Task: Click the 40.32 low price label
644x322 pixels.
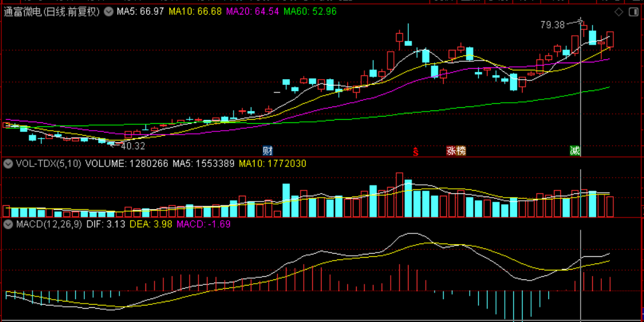Action: tap(133, 146)
